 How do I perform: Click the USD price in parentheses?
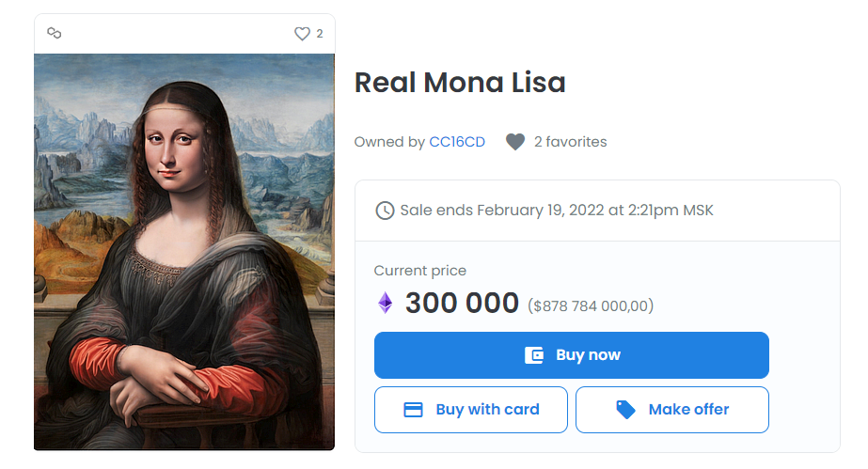pos(591,305)
